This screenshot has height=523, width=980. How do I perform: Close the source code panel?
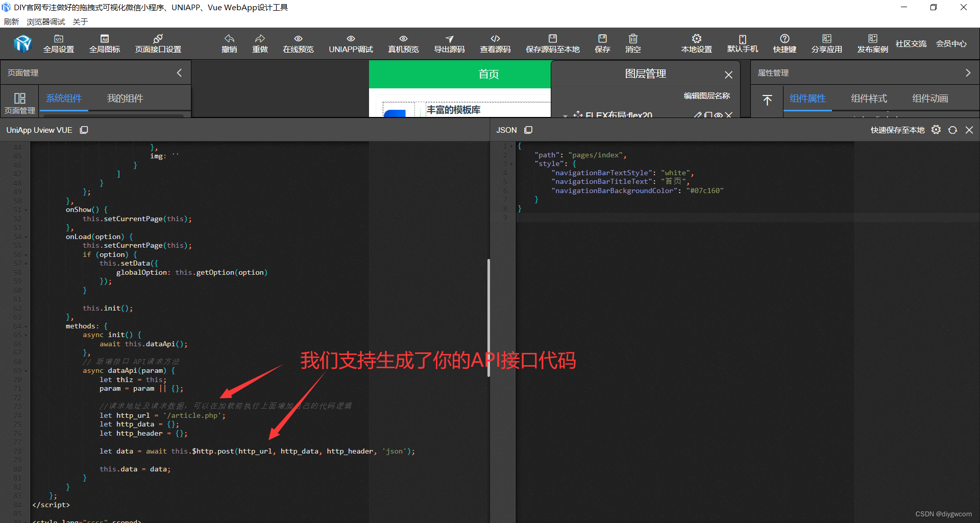click(x=969, y=130)
